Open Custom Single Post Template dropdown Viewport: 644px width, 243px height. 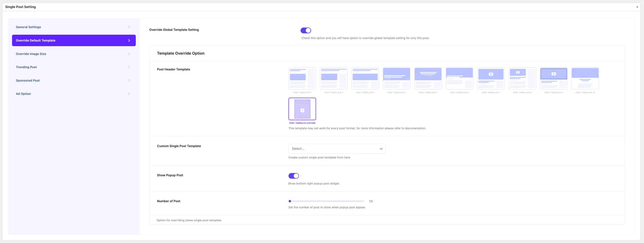click(337, 149)
